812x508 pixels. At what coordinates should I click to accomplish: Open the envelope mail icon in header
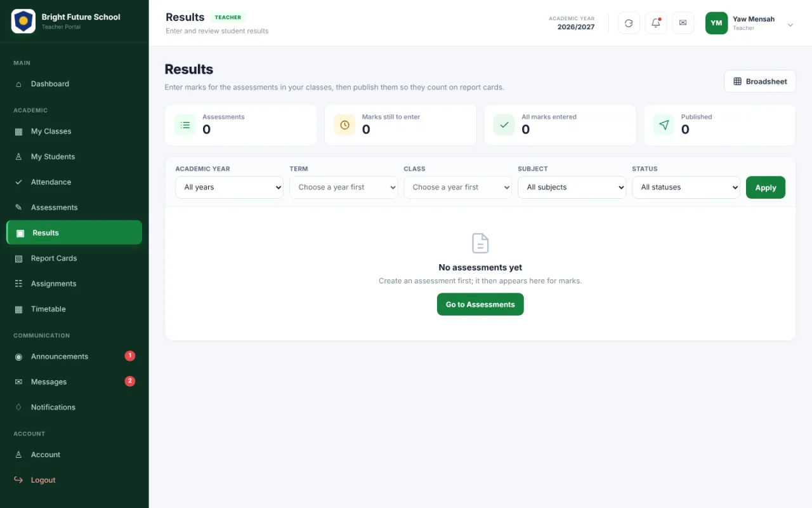(683, 23)
